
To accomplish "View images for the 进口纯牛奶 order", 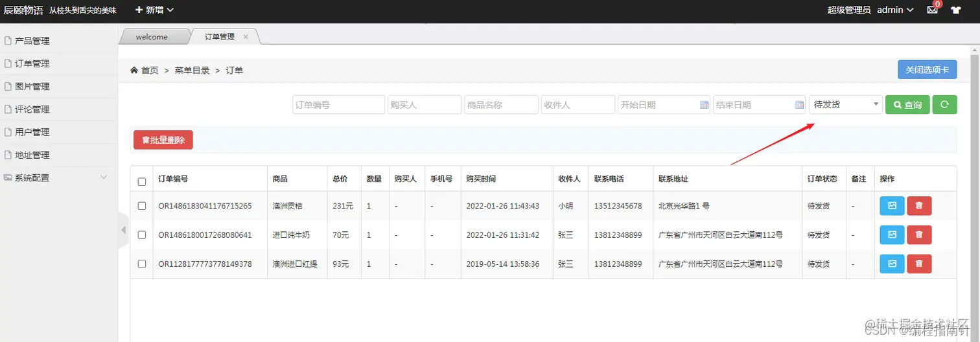I will coord(892,235).
